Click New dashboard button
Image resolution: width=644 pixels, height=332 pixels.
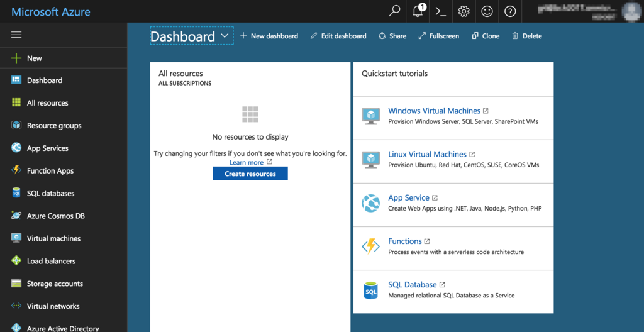click(x=269, y=36)
